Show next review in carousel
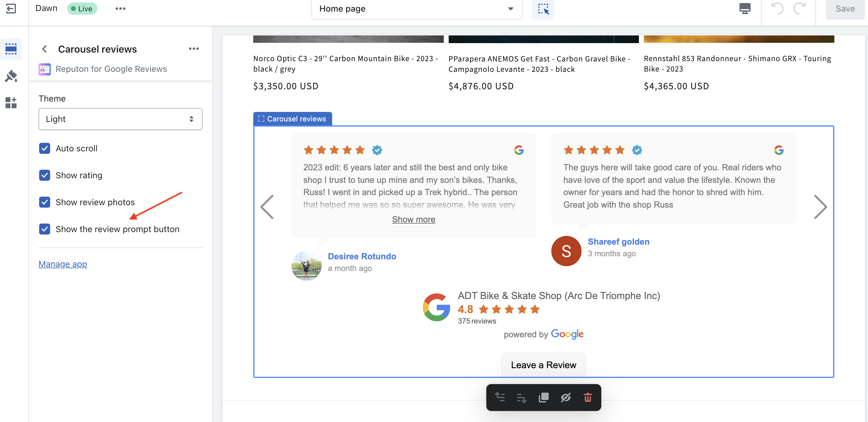This screenshot has width=868, height=422. click(820, 207)
